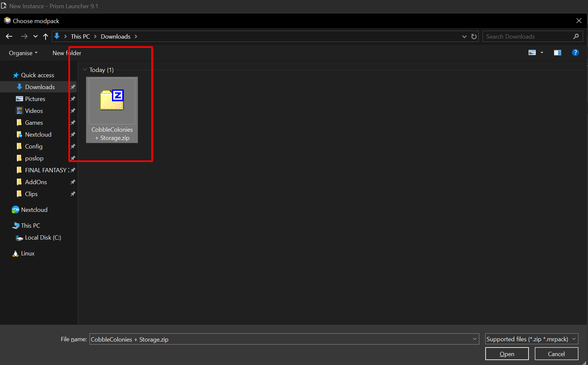Expand the File name history dropdown
This screenshot has width=588, height=365.
click(475, 339)
